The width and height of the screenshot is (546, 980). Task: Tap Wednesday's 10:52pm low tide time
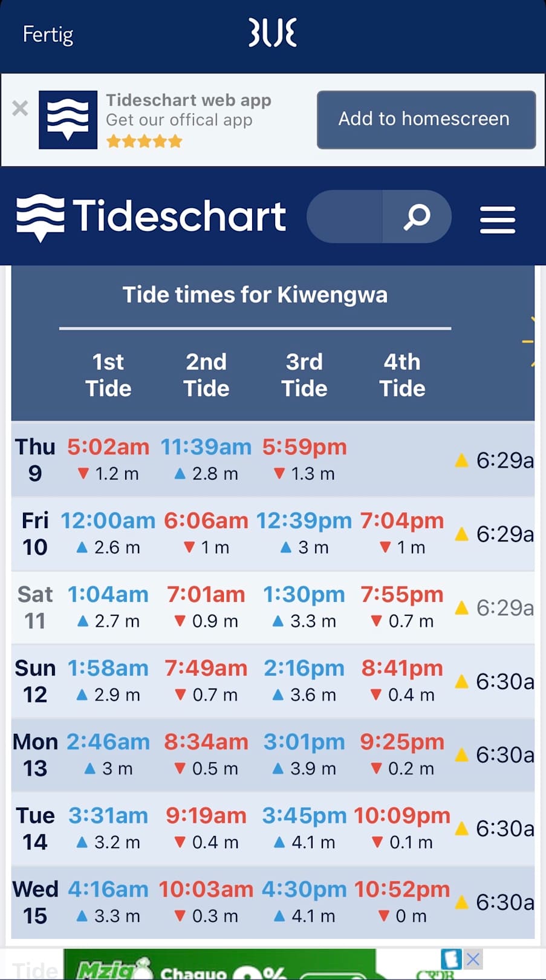coord(402,889)
